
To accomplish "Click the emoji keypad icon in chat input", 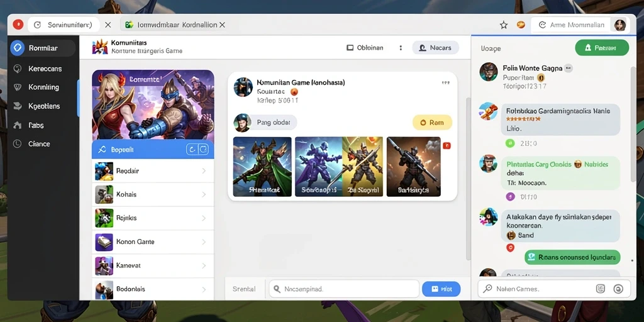I will pyautogui.click(x=600, y=289).
